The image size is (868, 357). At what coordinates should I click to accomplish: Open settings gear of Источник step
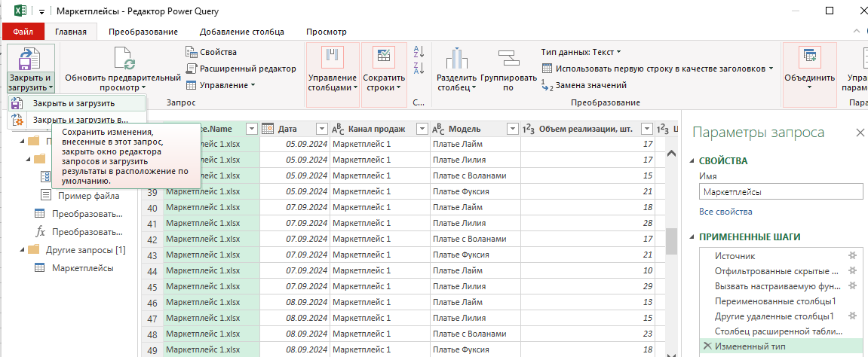pos(852,255)
